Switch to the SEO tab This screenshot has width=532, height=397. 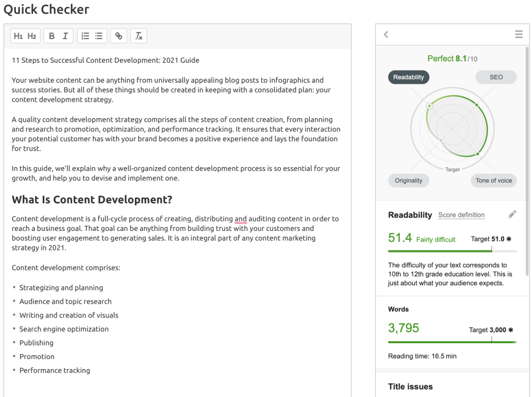(495, 77)
